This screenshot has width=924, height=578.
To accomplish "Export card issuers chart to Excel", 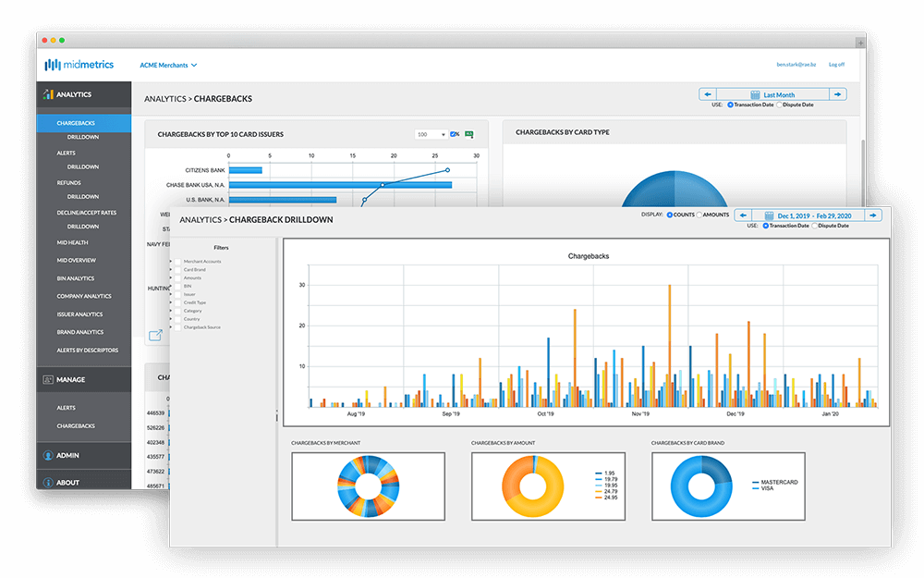I will (468, 134).
